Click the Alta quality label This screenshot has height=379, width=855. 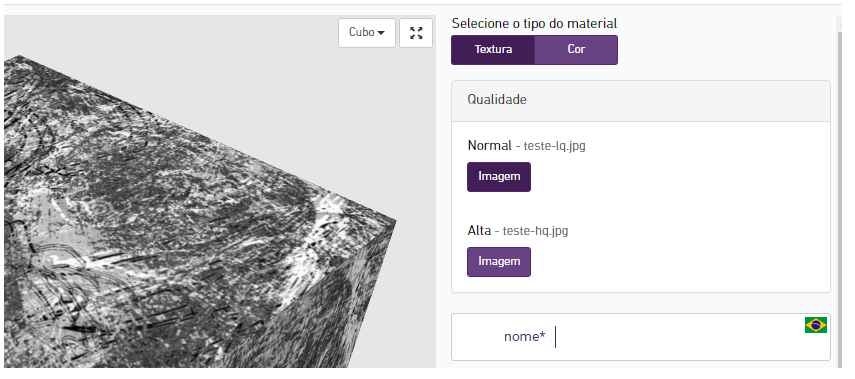tap(479, 231)
